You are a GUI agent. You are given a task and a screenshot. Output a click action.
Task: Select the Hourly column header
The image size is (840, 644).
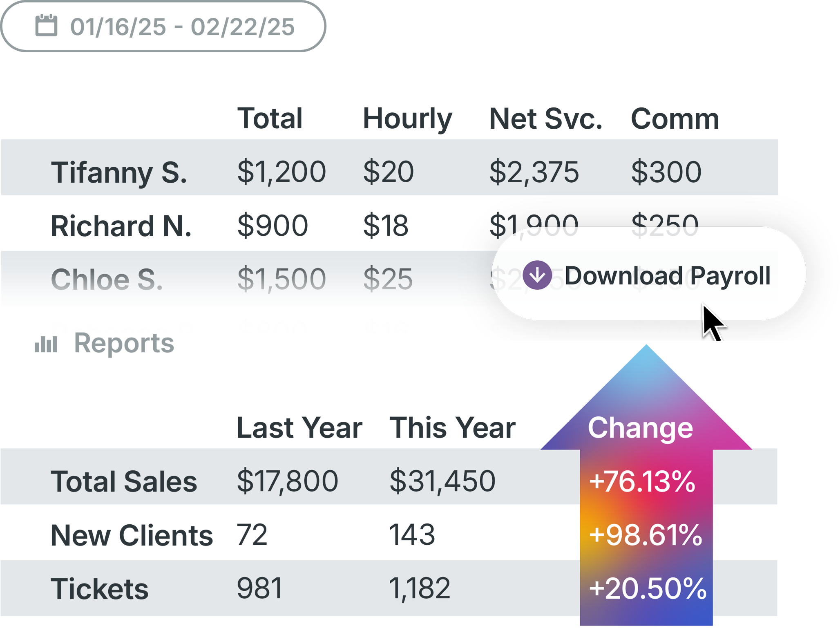pyautogui.click(x=407, y=119)
